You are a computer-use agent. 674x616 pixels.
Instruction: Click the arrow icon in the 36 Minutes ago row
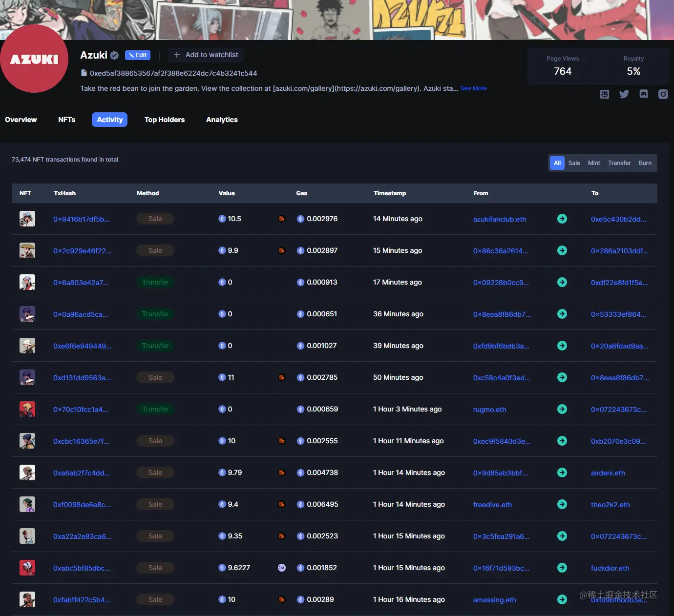click(562, 314)
